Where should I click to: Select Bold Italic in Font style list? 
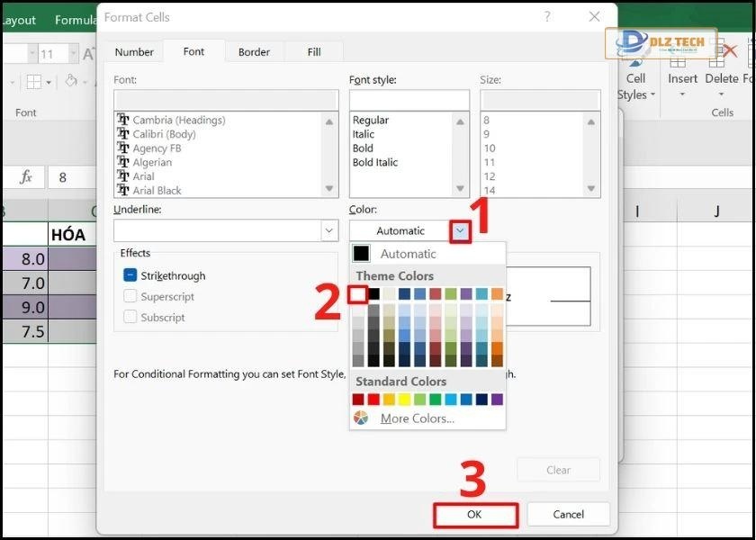tap(375, 163)
